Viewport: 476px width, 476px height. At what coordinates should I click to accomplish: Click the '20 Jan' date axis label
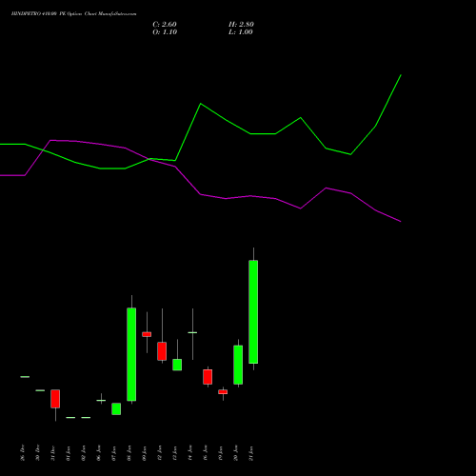236,453
